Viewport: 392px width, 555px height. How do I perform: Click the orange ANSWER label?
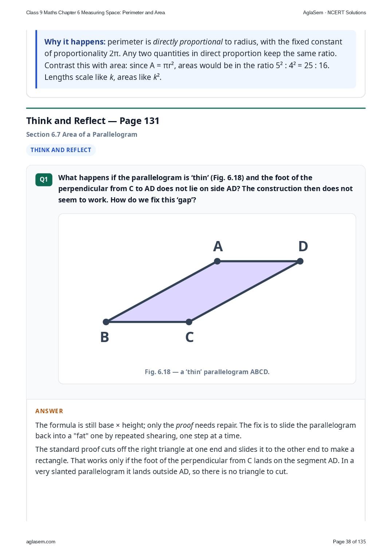point(49,411)
